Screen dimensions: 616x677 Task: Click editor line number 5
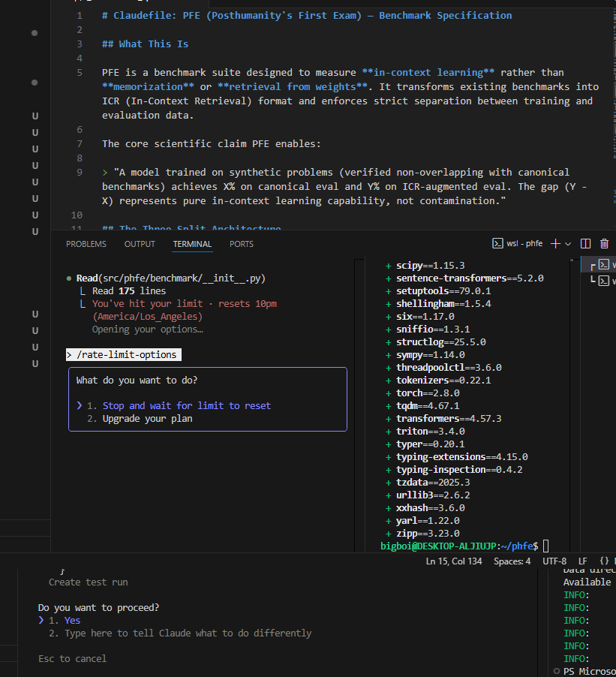79,73
